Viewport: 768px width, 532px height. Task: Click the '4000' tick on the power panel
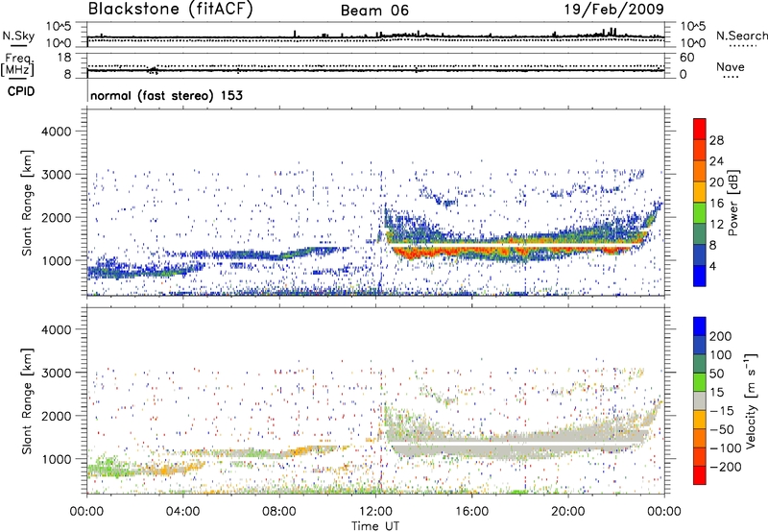[56, 132]
